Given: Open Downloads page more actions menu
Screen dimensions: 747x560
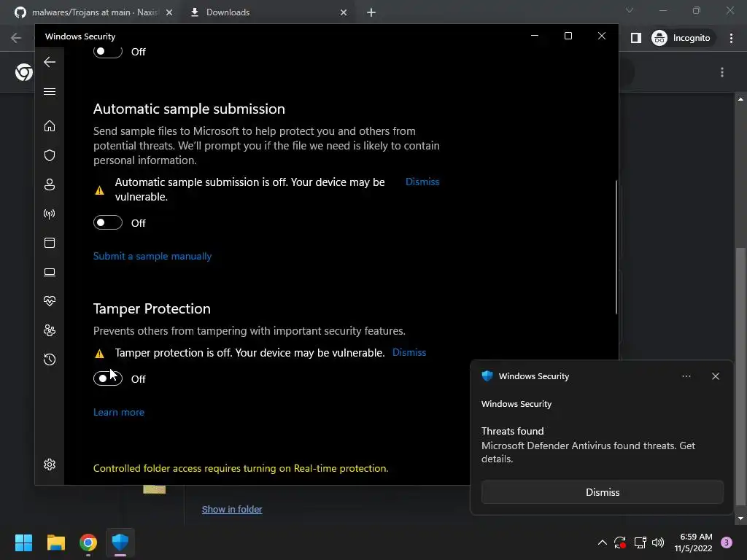Looking at the screenshot, I should [x=722, y=72].
